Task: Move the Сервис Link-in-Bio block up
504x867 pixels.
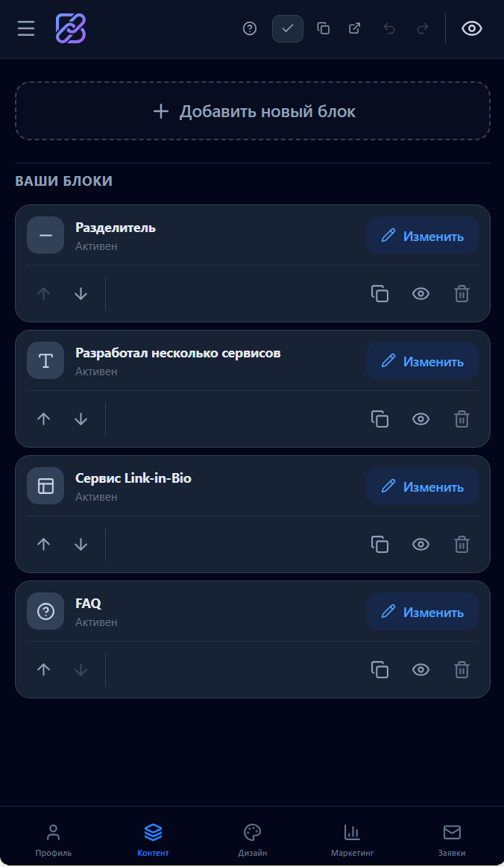Action: pyautogui.click(x=43, y=544)
